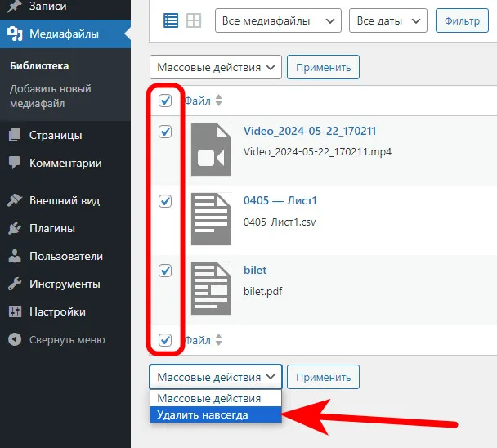Switch to list view icon
497x448 pixels.
171,21
